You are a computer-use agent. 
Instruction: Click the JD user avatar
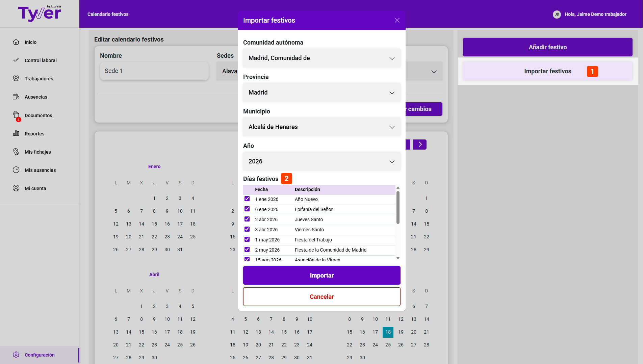tap(557, 14)
